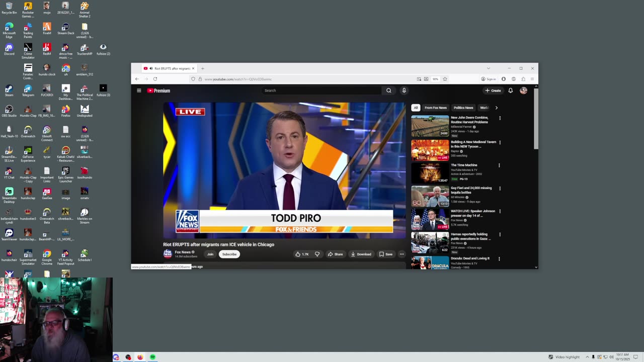644x362 pixels.
Task: Open Steam desktop shortcut
Action: 9,90
